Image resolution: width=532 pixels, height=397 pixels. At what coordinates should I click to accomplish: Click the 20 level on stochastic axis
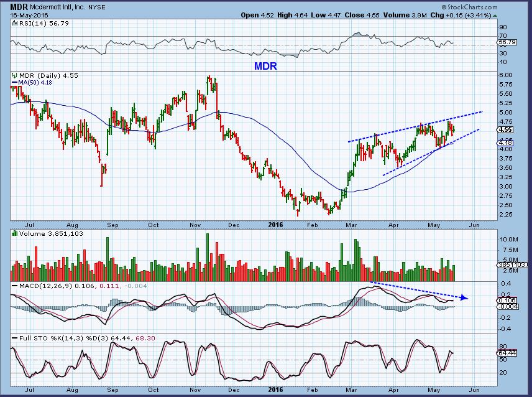(x=503, y=373)
